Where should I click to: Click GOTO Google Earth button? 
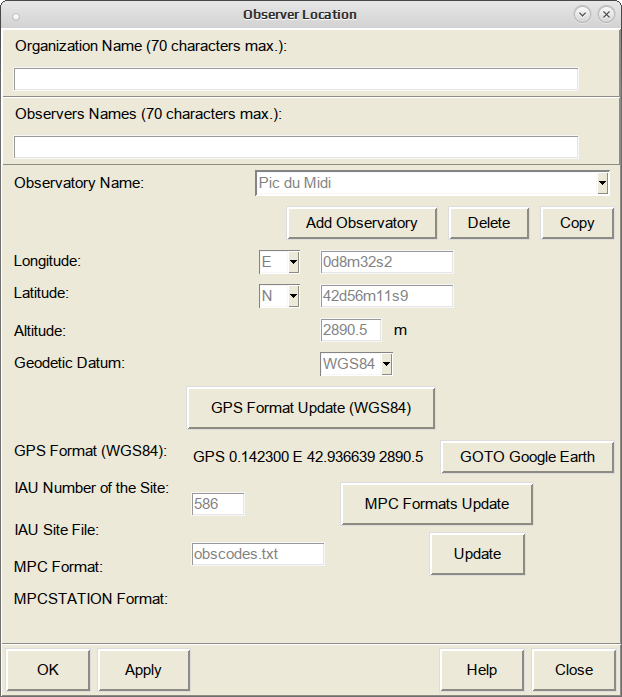(x=527, y=457)
